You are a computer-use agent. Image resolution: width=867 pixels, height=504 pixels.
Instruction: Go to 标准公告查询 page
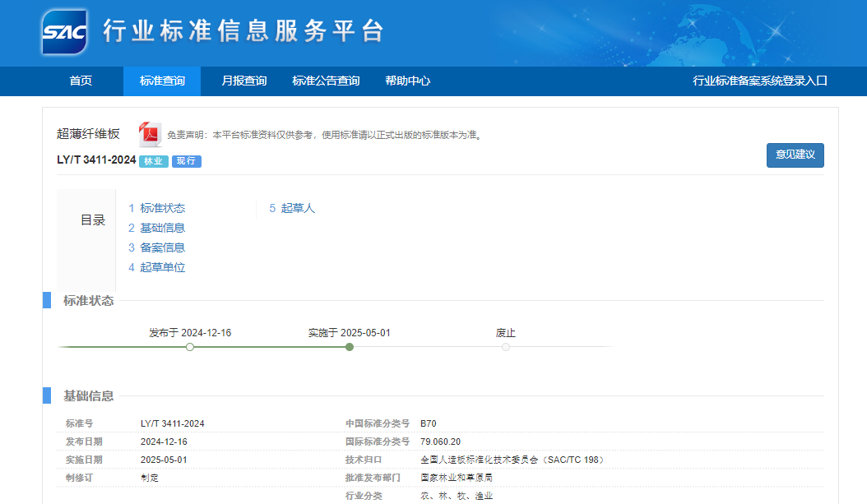(326, 81)
